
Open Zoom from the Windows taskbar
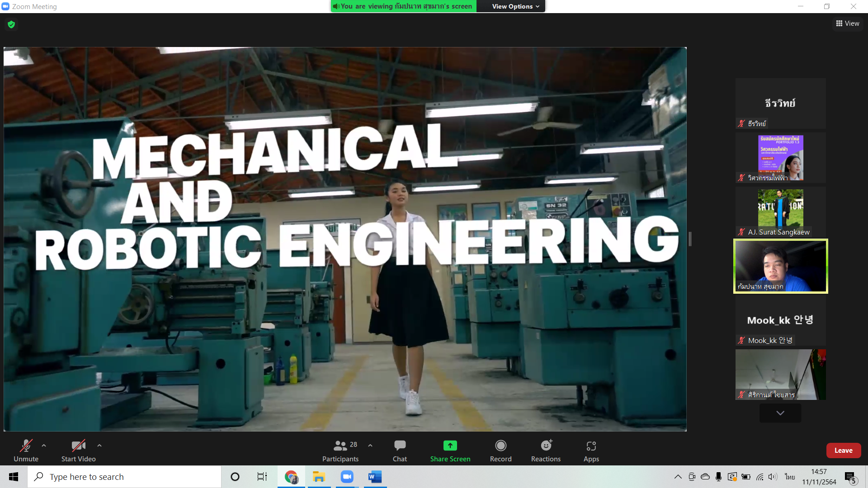347,477
